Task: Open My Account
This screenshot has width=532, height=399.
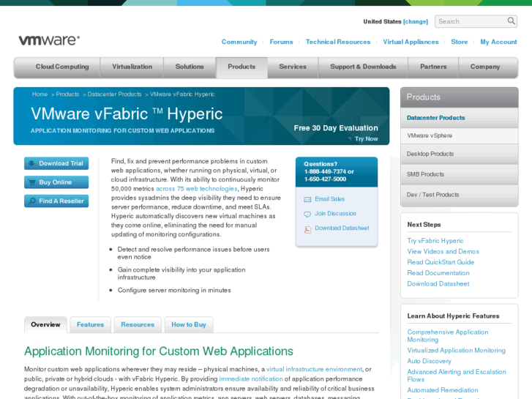Action: tap(498, 42)
